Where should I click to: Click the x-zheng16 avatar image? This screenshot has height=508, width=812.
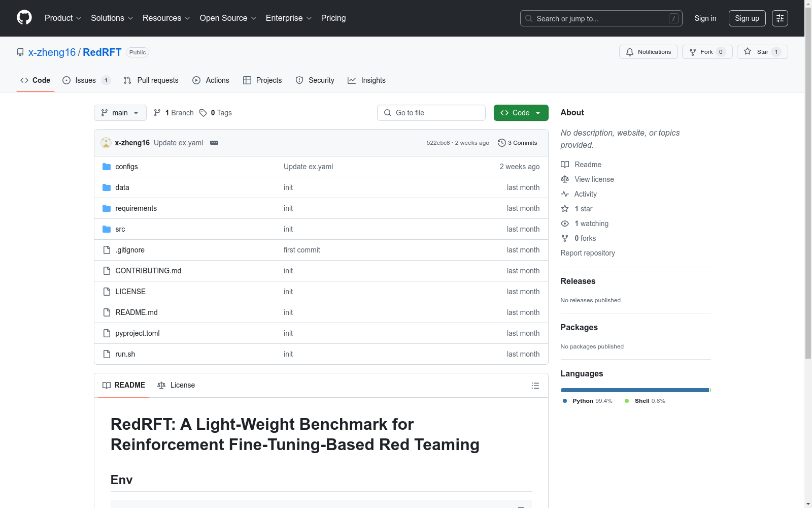click(106, 143)
